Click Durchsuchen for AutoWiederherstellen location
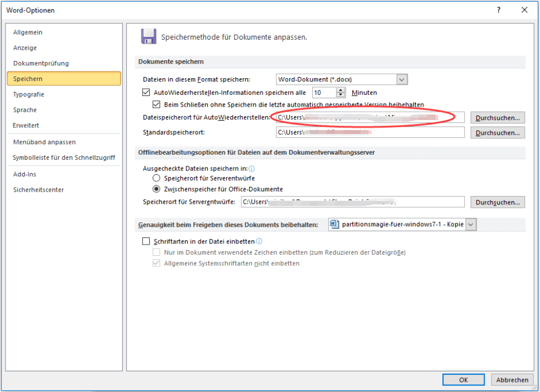The image size is (540, 392). (x=498, y=117)
